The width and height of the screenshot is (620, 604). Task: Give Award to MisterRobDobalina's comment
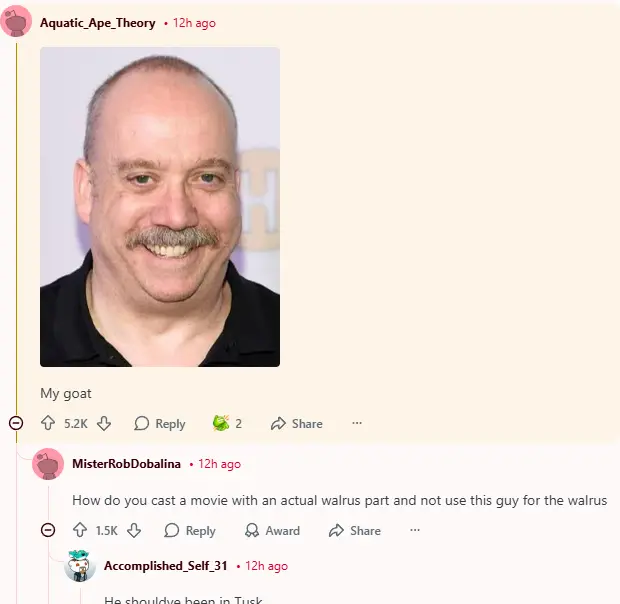(x=272, y=530)
